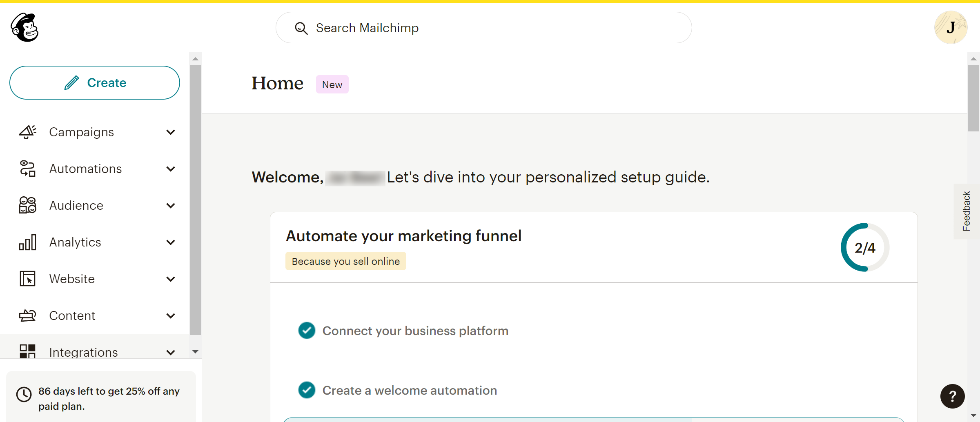Click the Audience people icon
The image size is (980, 422).
27,205
